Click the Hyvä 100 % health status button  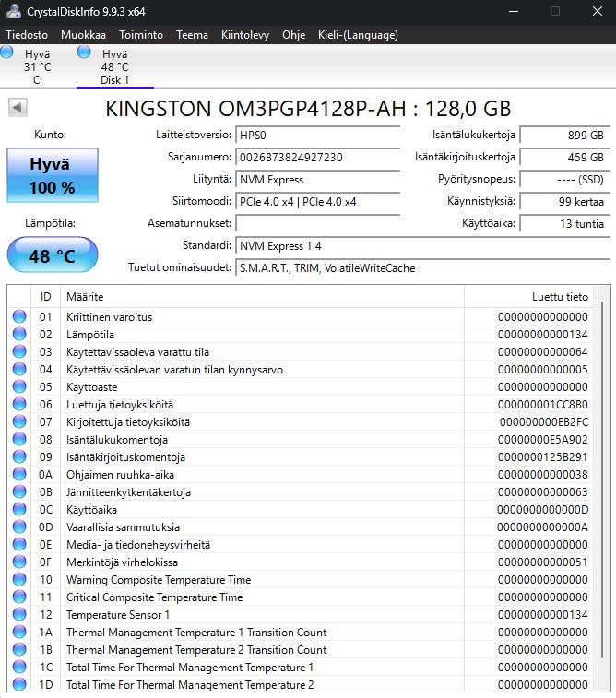click(x=53, y=175)
